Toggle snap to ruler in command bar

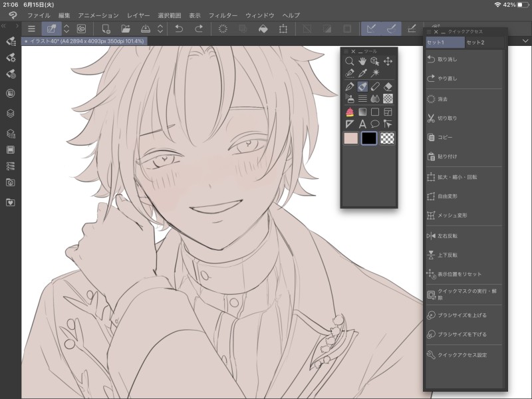coord(371,29)
